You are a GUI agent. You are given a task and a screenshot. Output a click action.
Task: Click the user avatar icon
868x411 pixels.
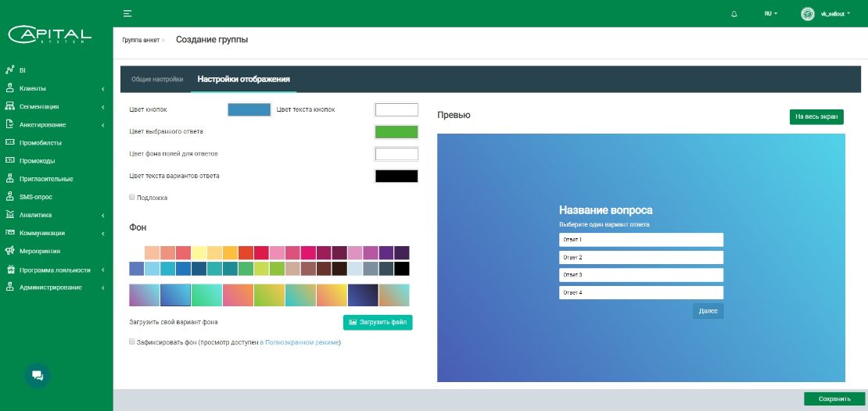[x=808, y=14]
